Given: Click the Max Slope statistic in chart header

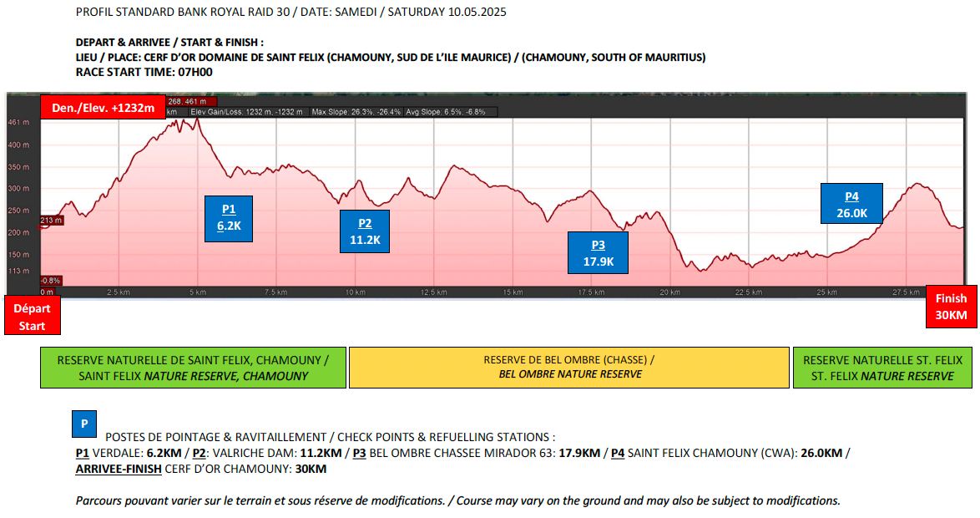Looking at the screenshot, I should tap(356, 111).
